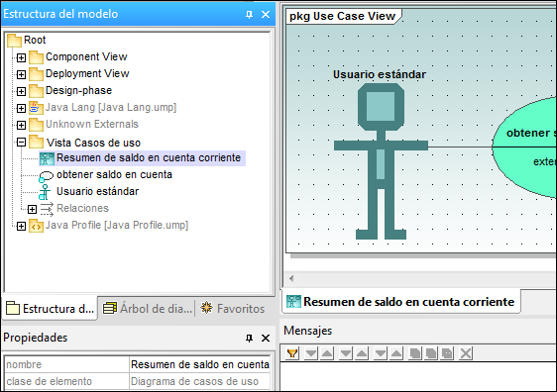Open the Favoritos tab
Screen dimensions: 557x392
pos(233,308)
